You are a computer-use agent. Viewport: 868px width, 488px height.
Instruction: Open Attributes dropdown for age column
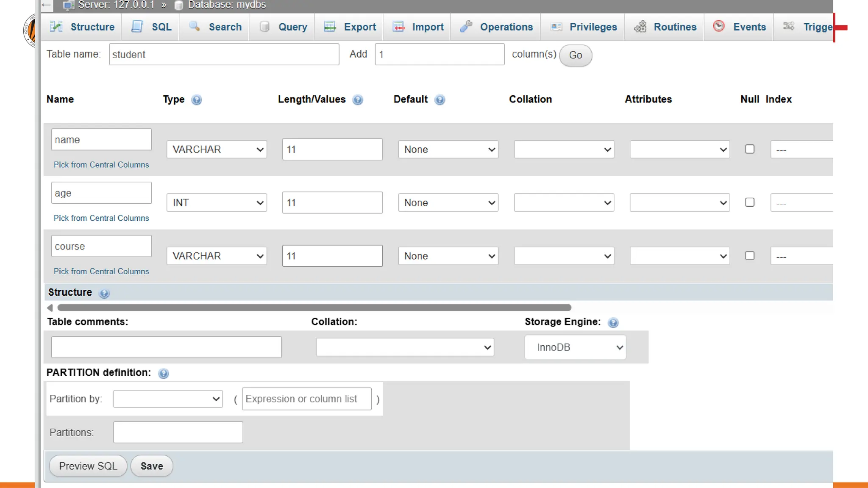(x=680, y=203)
